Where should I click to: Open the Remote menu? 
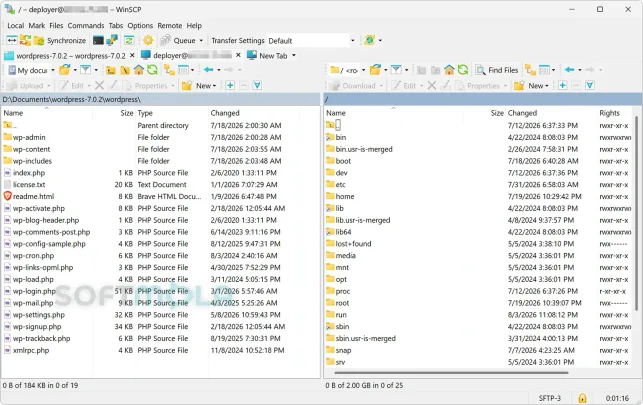[x=170, y=25]
